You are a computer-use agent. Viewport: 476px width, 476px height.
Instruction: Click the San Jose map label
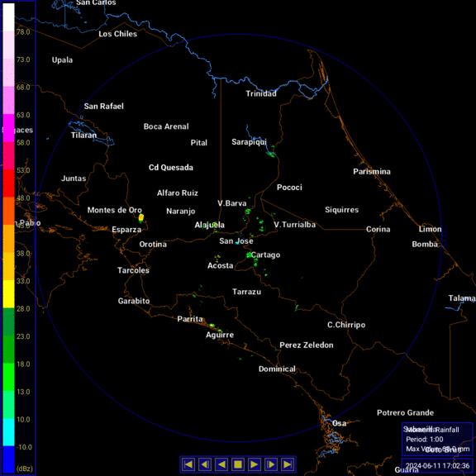pyautogui.click(x=236, y=241)
